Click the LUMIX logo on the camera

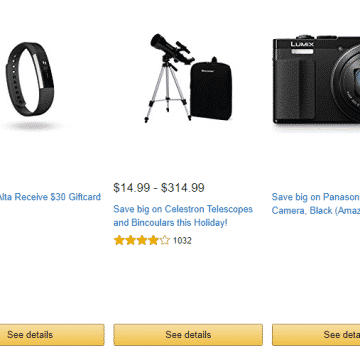click(x=302, y=44)
